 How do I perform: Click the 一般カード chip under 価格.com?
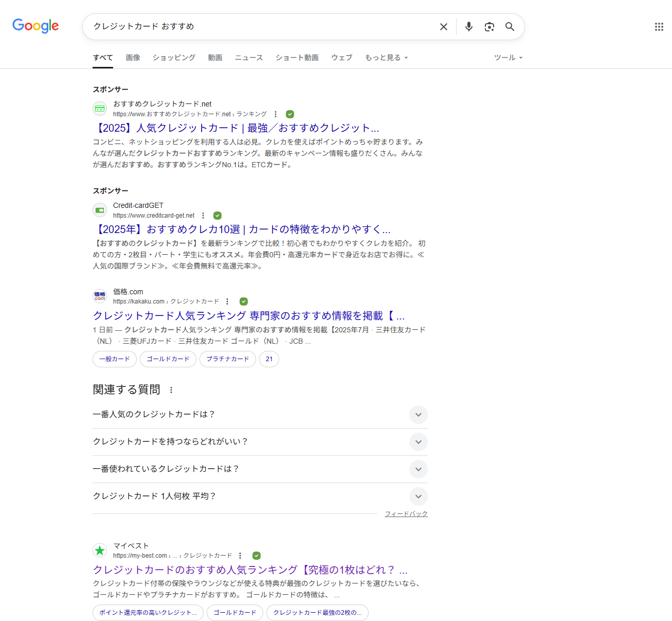pos(115,359)
